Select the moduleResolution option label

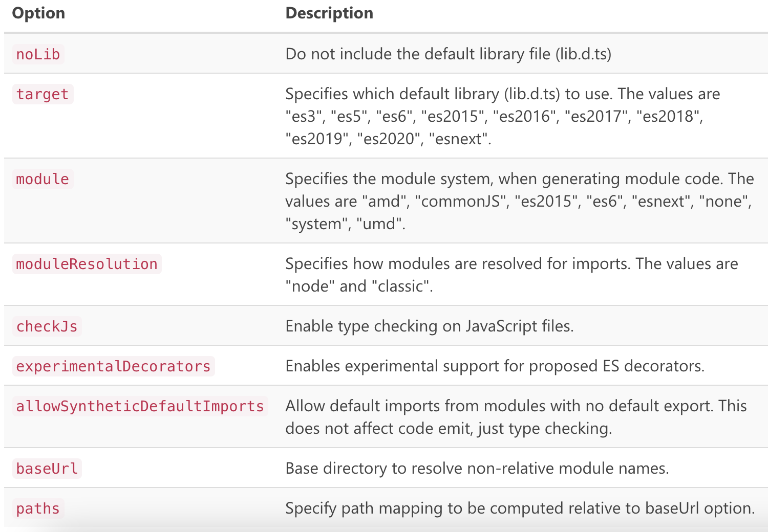87,264
